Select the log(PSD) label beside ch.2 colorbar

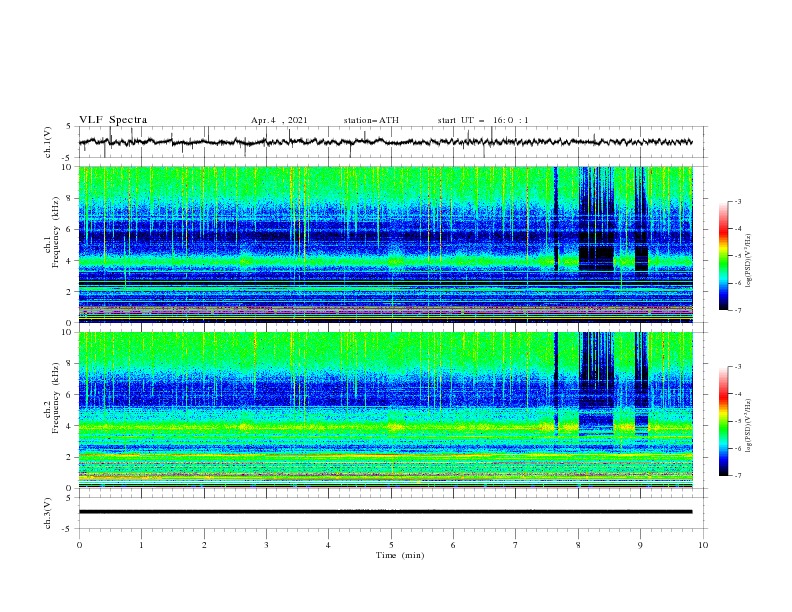click(x=748, y=425)
